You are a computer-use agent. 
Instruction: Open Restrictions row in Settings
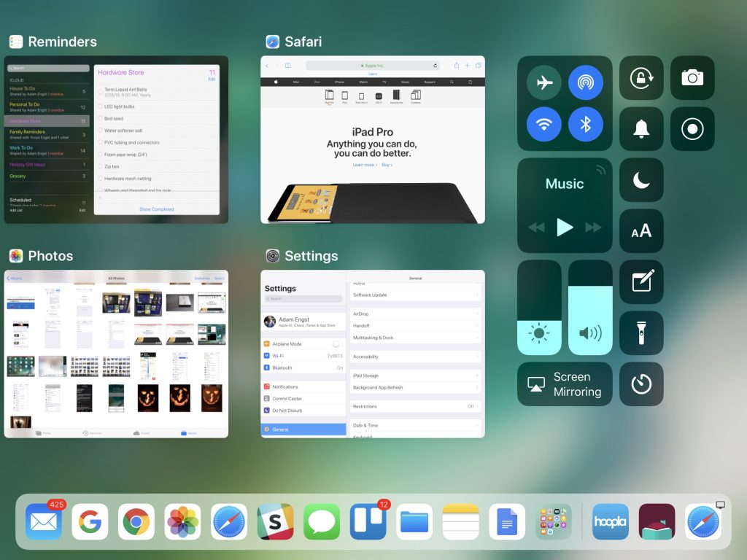tap(415, 407)
